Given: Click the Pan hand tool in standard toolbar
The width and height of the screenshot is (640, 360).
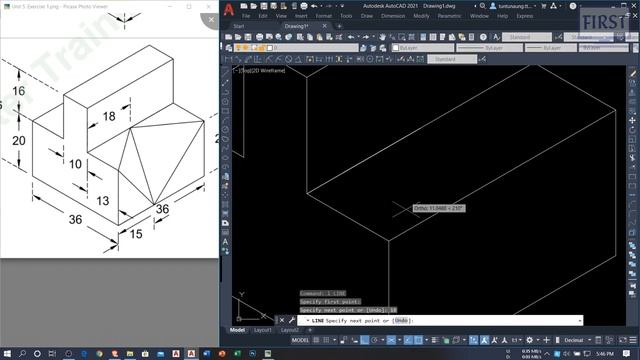Looking at the screenshot, I should tap(382, 37).
